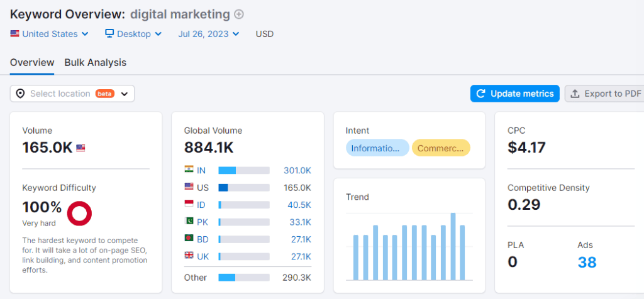Click the plus icon beside digital marketing
Viewport: 644px width, 299px height.
tap(238, 14)
